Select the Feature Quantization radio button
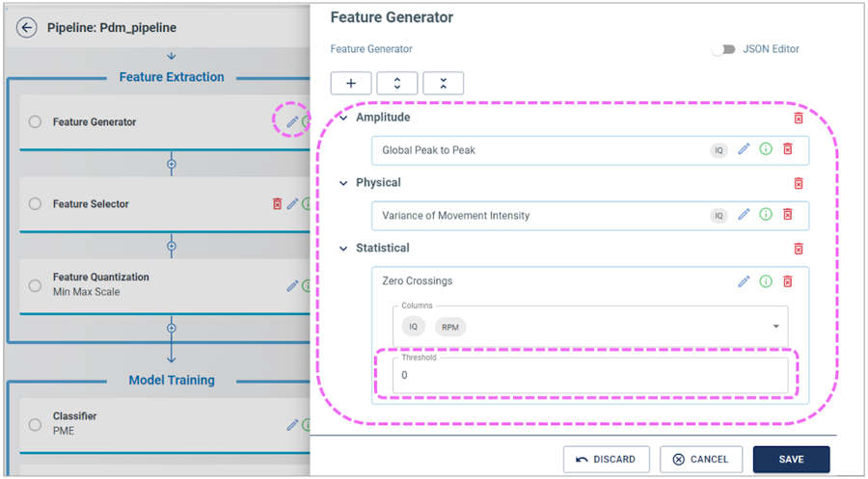868x479 pixels. click(x=35, y=285)
